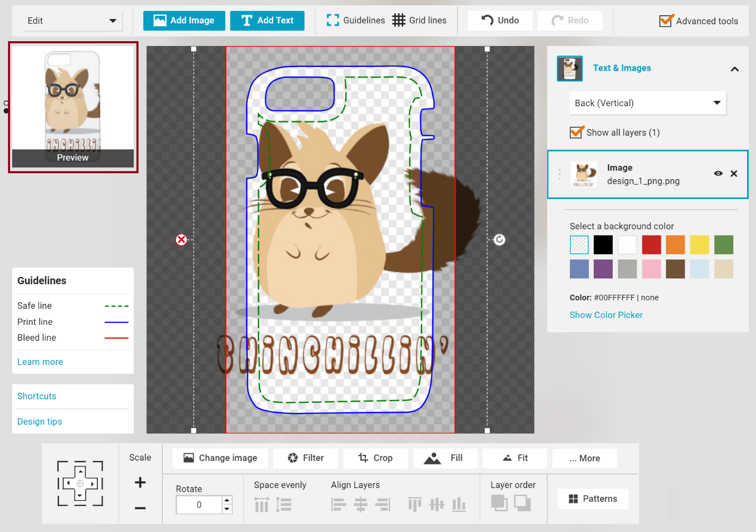Viewport: 756px width, 532px height.
Task: Select the transparent background swatch
Action: tap(579, 245)
